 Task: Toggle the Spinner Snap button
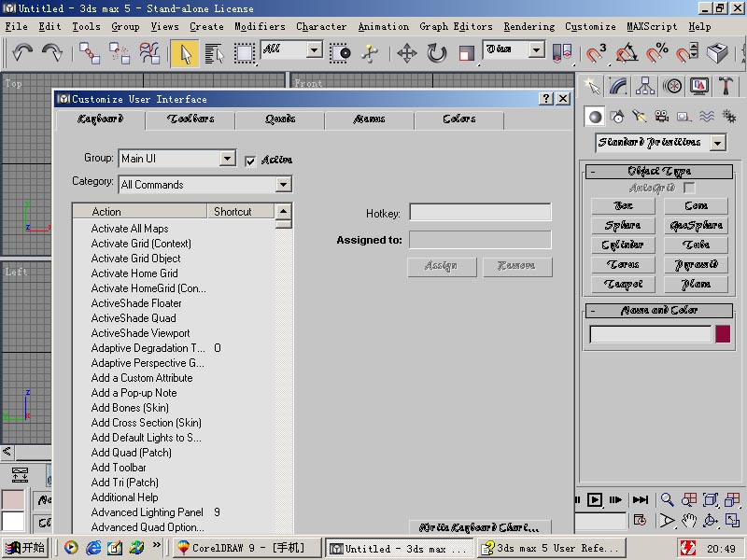click(687, 53)
